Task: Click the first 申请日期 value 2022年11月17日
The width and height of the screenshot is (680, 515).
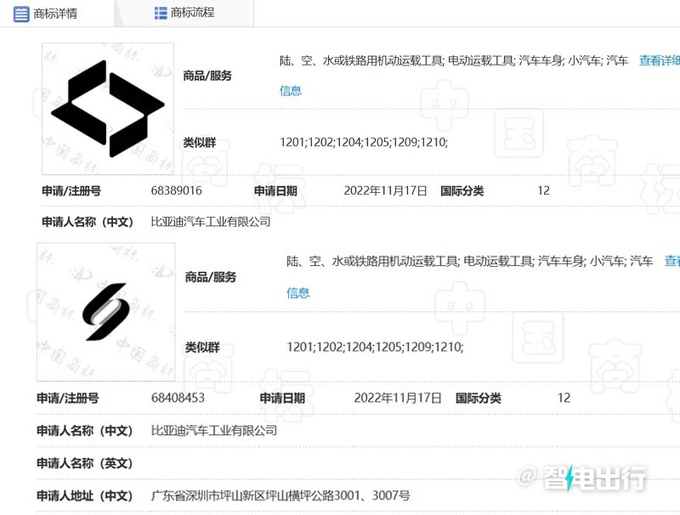Action: coord(386,191)
